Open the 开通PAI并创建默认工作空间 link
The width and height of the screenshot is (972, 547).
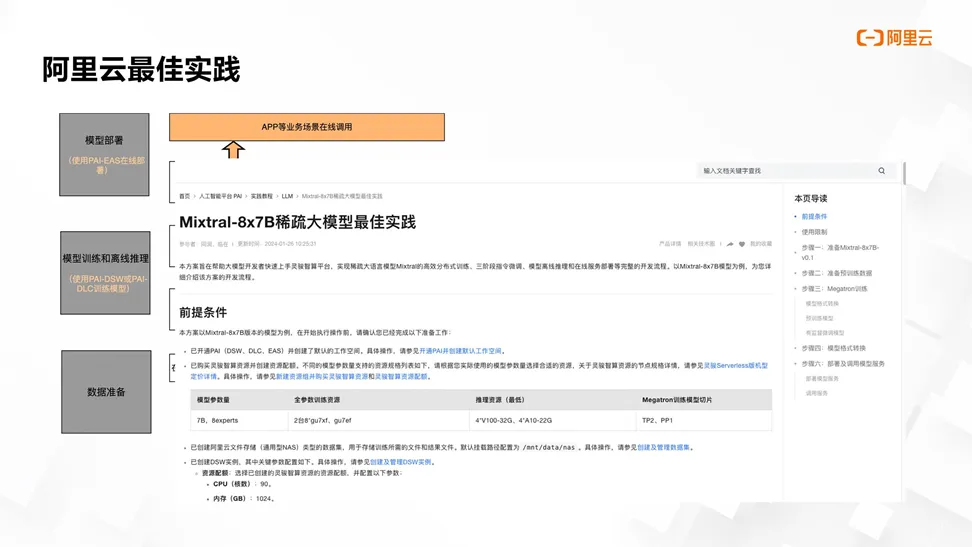tap(460, 351)
